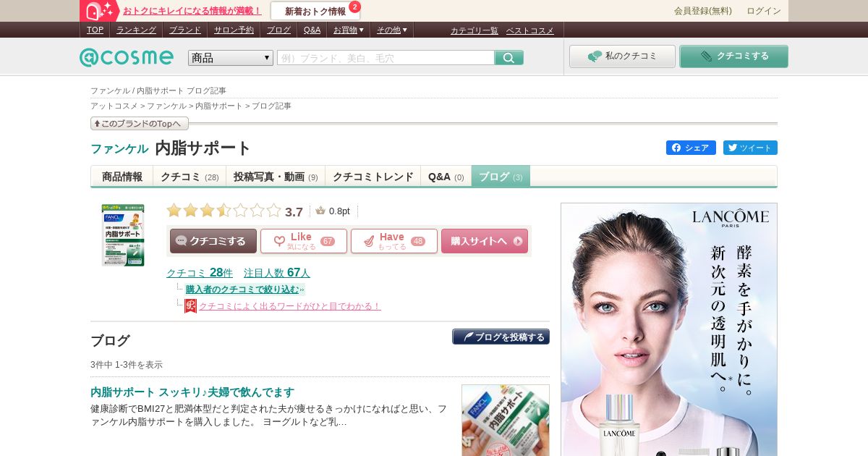The image size is (868, 456).
Task: Open 注目人数 67人 link
Action: (277, 273)
